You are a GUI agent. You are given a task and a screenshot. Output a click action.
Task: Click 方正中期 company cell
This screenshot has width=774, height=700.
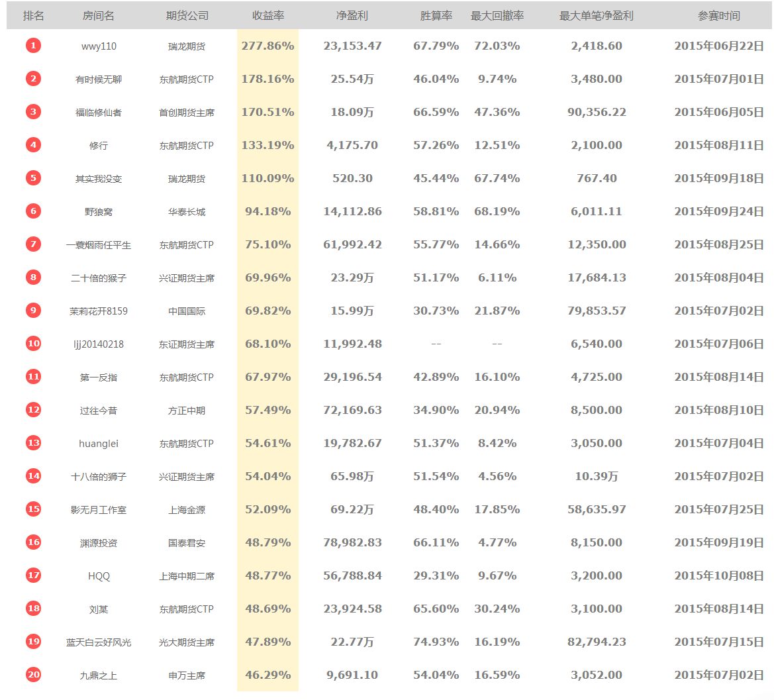[x=187, y=410]
